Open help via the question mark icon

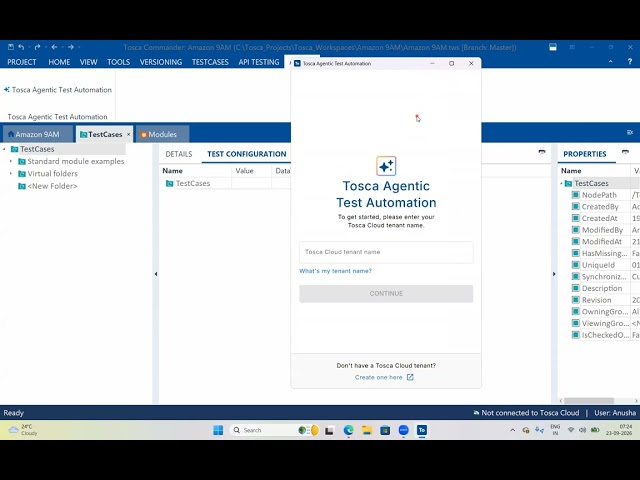pyautogui.click(x=630, y=61)
